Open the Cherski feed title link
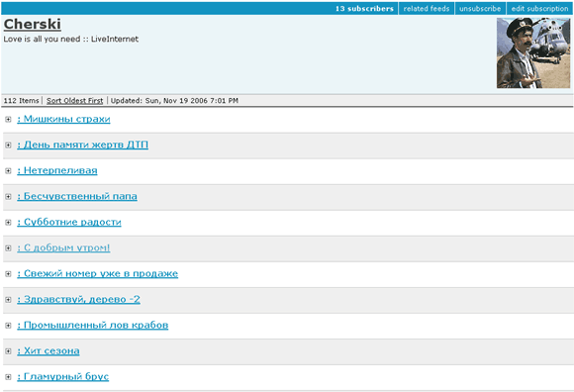The image size is (574, 392). click(33, 24)
